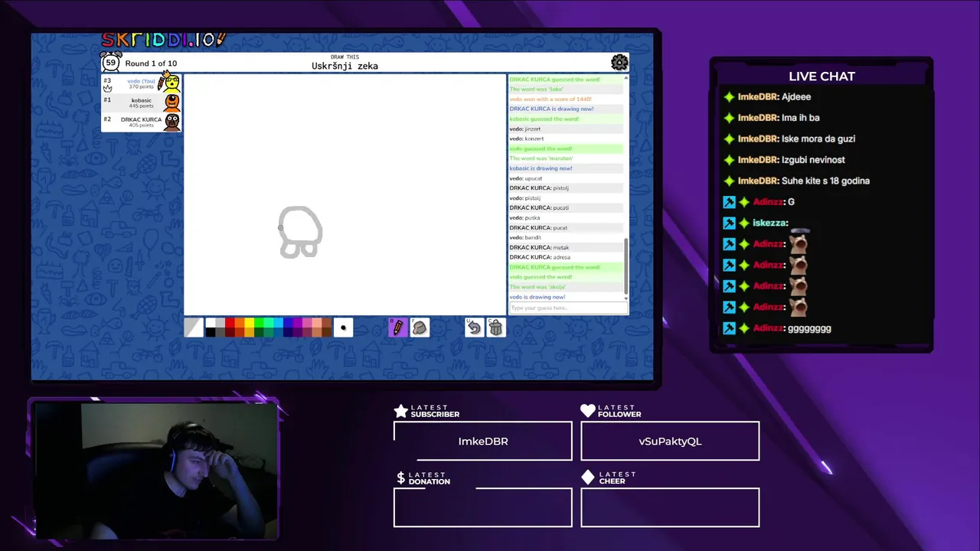This screenshot has height=551, width=980.
Task: Select the 'kobasic' player name in the scoreboard
Action: pos(142,100)
